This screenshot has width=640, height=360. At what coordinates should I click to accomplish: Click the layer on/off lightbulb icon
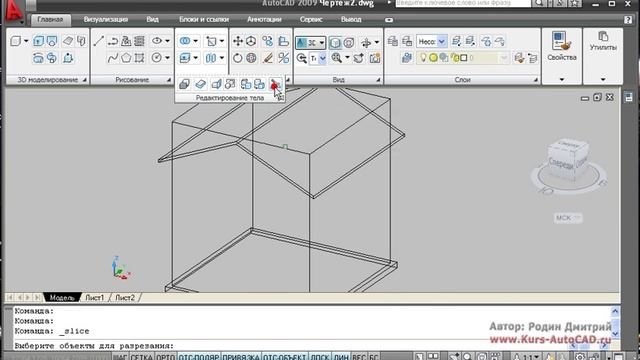[423, 58]
